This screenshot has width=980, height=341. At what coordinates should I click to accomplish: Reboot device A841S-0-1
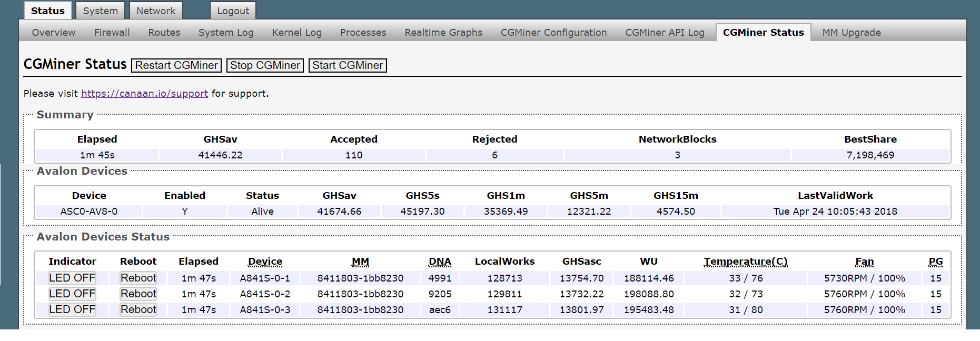coord(138,278)
